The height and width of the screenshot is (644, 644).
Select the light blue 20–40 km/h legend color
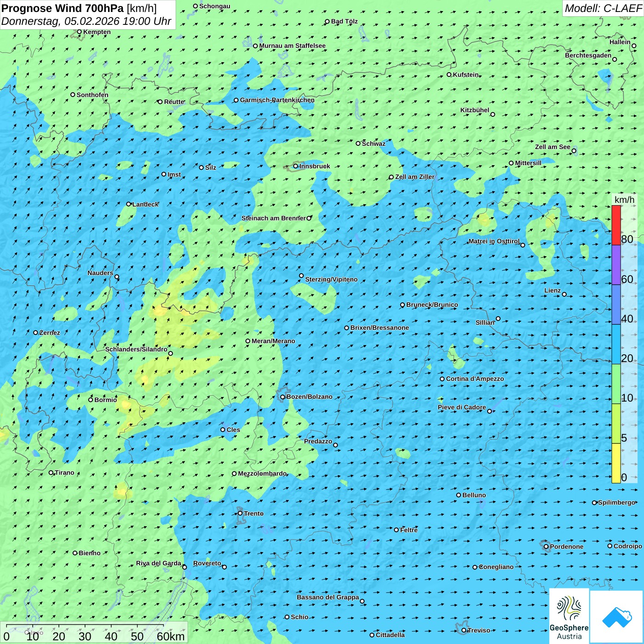[x=616, y=345]
